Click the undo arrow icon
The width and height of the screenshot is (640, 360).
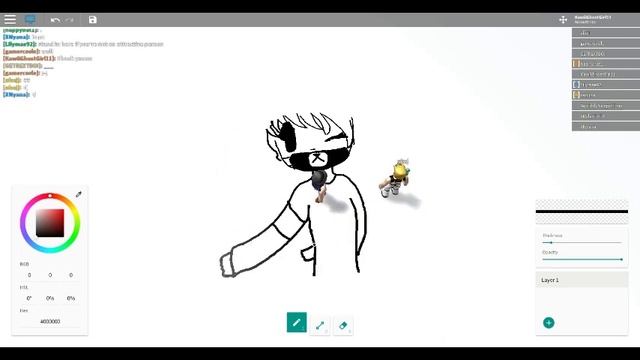pyautogui.click(x=55, y=20)
